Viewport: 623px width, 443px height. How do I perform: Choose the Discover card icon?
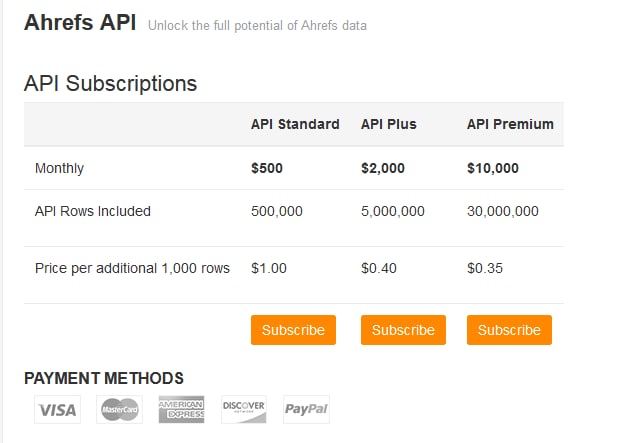[244, 409]
